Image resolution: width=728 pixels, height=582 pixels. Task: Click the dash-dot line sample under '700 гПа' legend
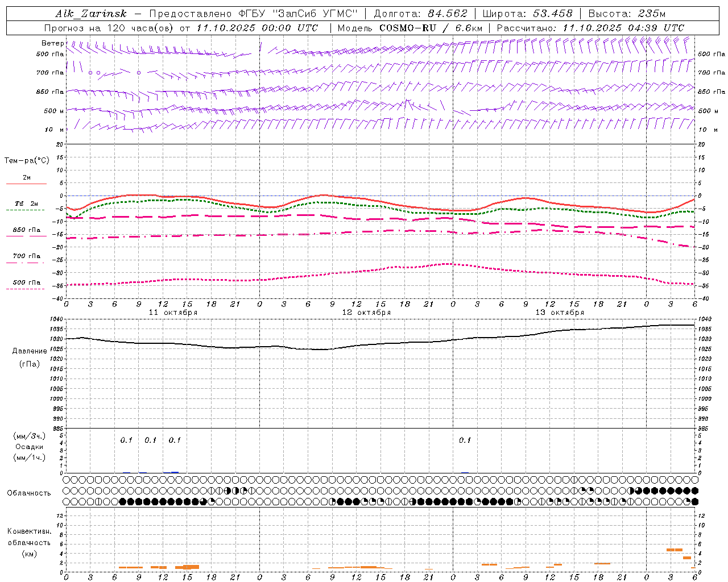(x=26, y=263)
